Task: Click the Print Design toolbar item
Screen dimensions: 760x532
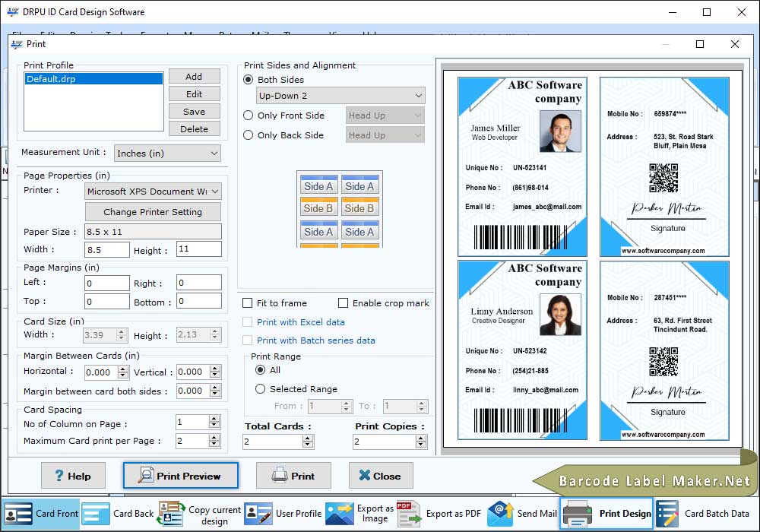Action: coord(606,514)
